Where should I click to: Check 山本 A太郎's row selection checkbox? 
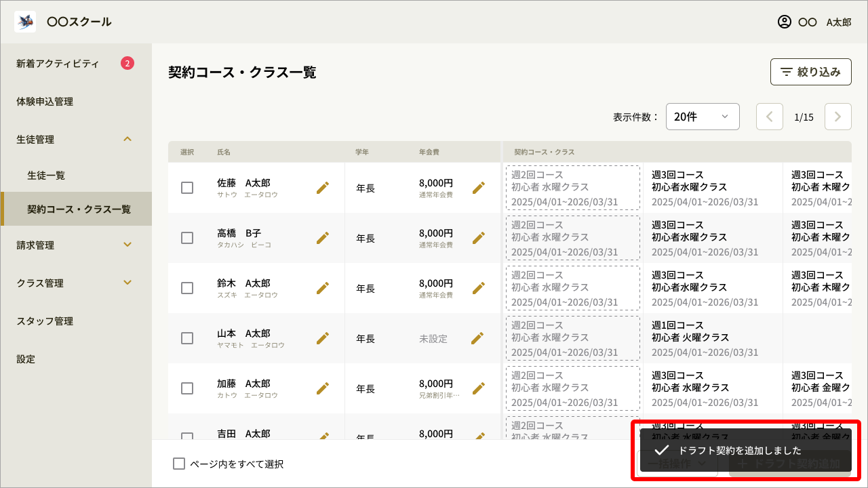point(187,338)
